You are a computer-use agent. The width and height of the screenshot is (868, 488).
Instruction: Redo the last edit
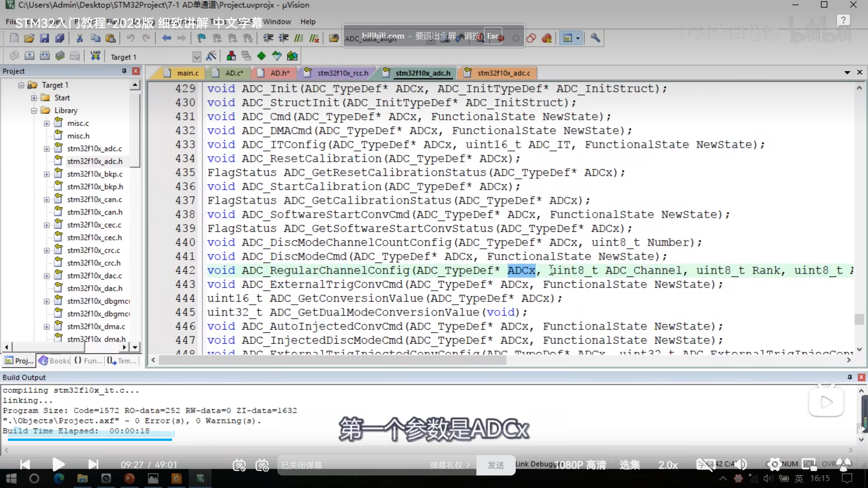(x=146, y=38)
